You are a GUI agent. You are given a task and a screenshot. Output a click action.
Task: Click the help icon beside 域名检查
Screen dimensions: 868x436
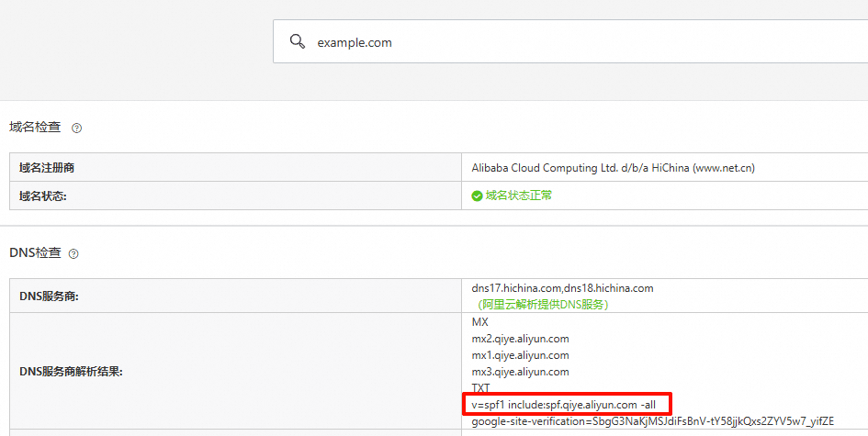[x=77, y=129]
